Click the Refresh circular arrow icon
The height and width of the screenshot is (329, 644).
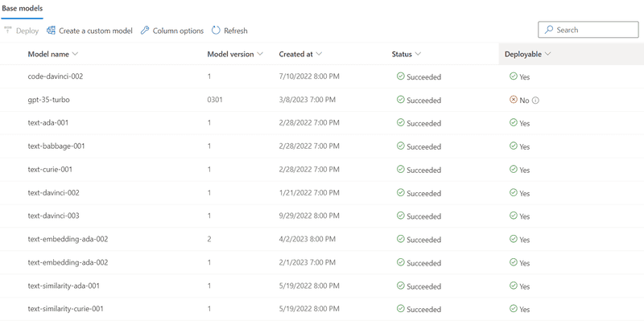(x=216, y=31)
